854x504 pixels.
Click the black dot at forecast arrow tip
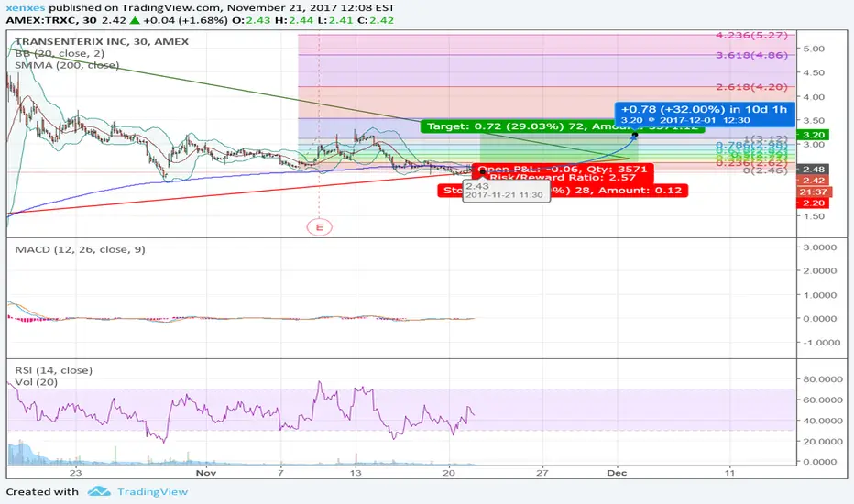click(635, 134)
